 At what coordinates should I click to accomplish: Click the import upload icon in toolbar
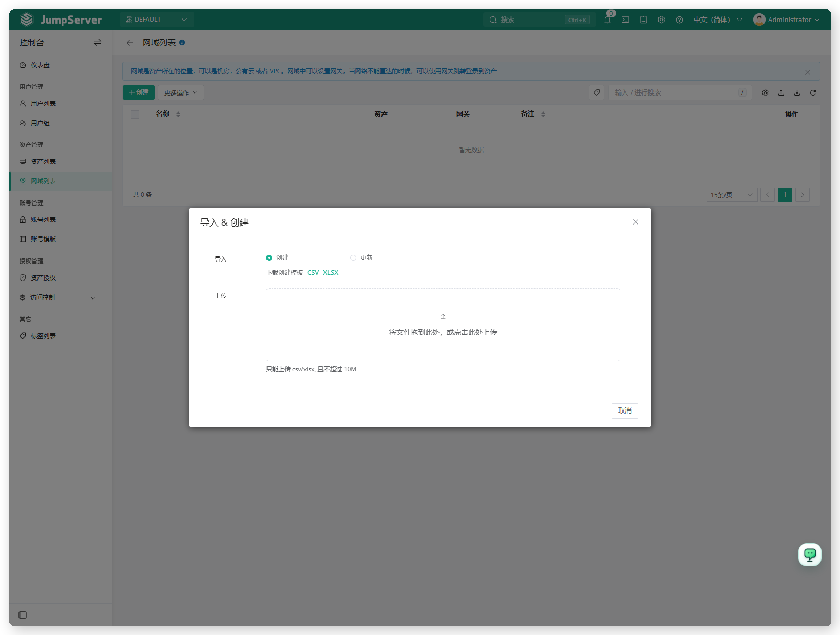click(781, 92)
